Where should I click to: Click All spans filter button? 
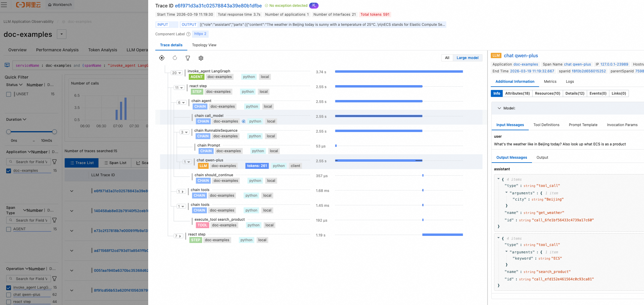coord(447,58)
